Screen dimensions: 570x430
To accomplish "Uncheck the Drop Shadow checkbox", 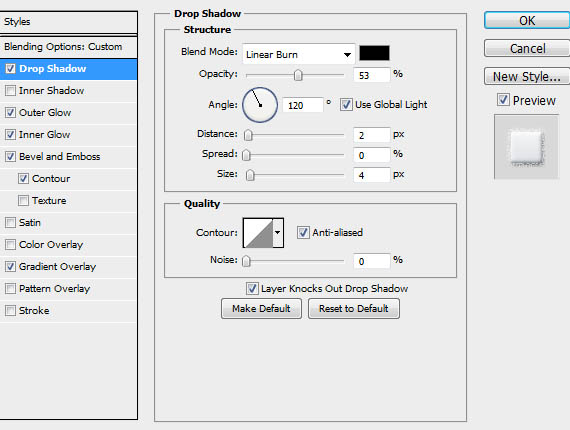I will click(11, 69).
